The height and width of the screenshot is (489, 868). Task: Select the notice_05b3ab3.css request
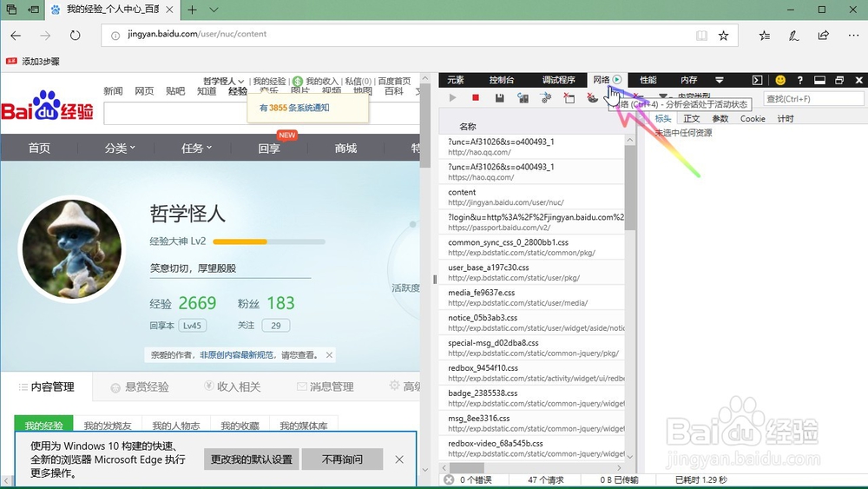pyautogui.click(x=532, y=322)
